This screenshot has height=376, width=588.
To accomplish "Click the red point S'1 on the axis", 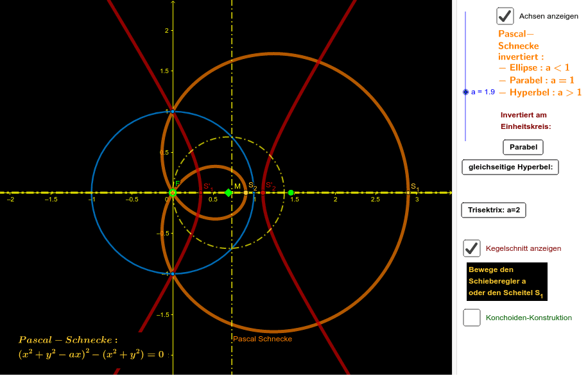I will [x=201, y=192].
